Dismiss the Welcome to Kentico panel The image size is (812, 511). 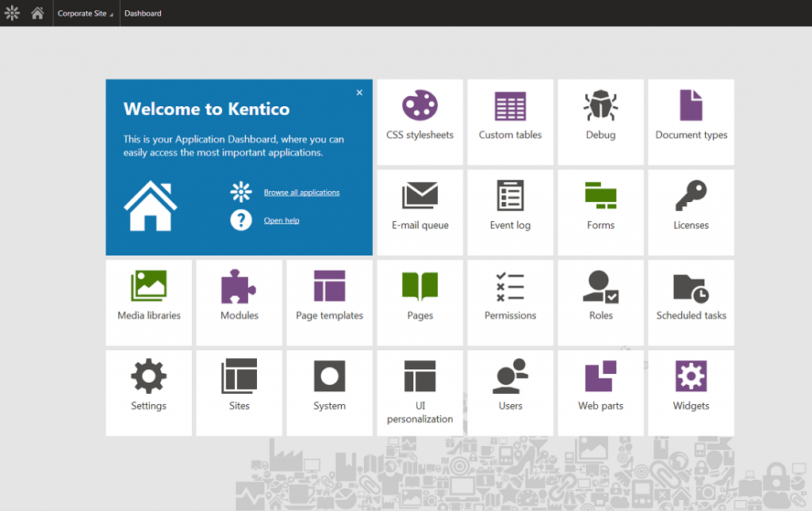pyautogui.click(x=359, y=92)
